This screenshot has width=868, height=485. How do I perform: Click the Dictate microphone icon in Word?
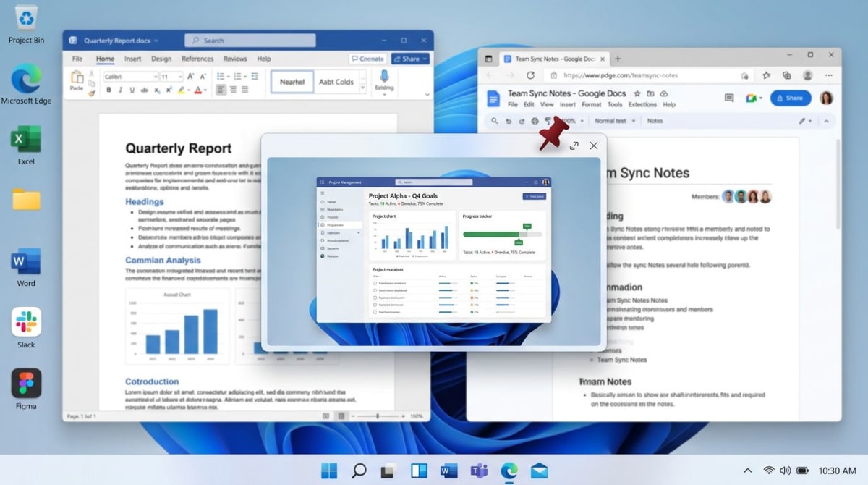(x=384, y=77)
